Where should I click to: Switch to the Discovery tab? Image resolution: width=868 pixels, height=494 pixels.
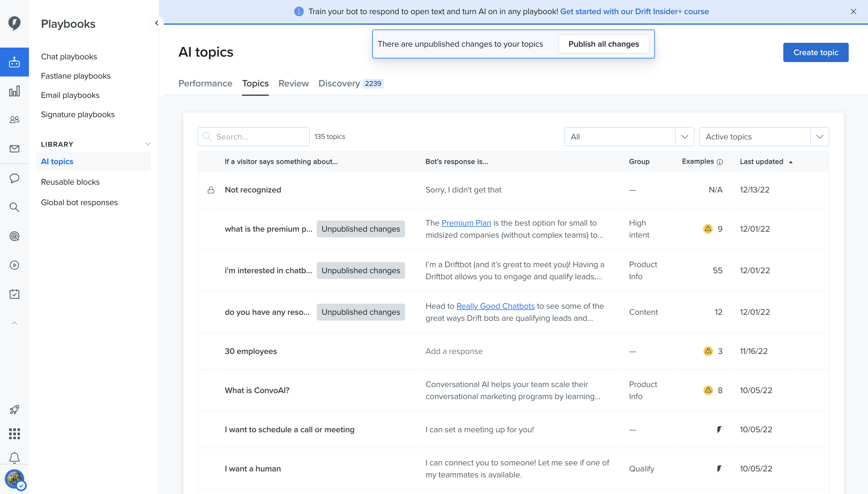351,83
